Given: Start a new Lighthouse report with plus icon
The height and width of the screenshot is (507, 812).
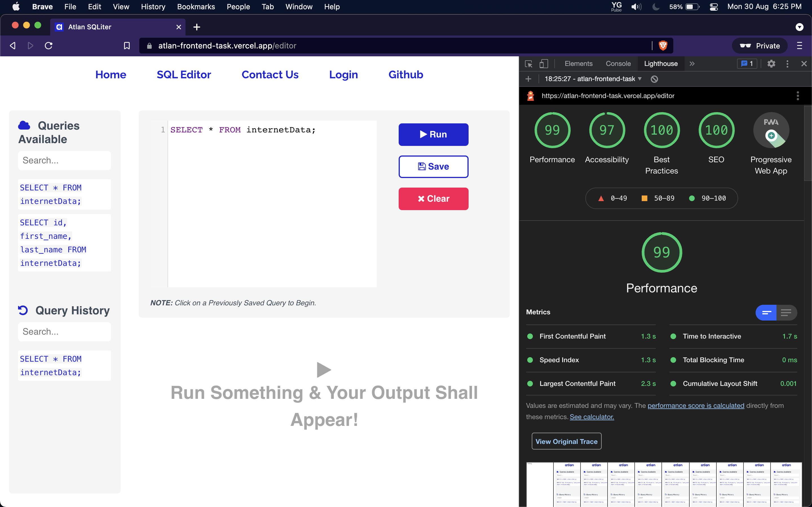Looking at the screenshot, I should 528,79.
